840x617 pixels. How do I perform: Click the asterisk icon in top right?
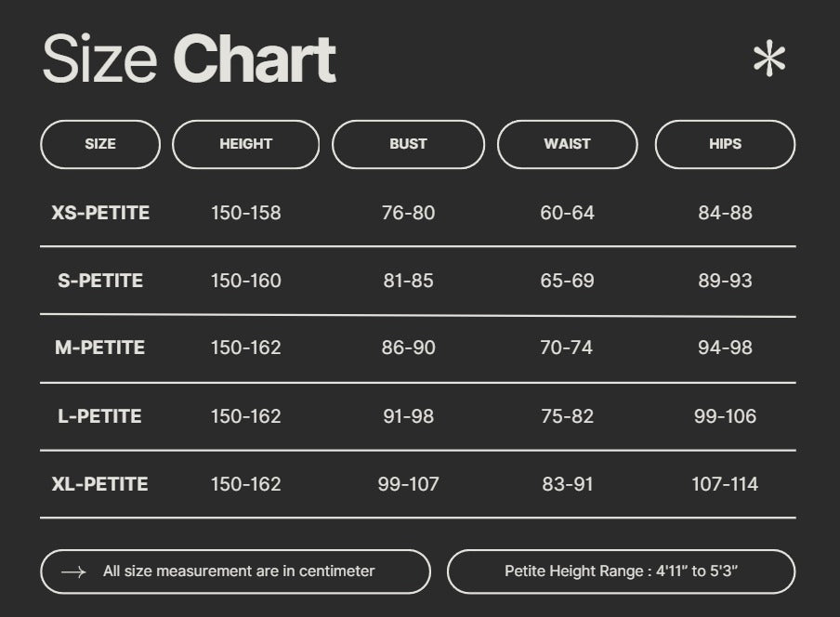(x=768, y=60)
